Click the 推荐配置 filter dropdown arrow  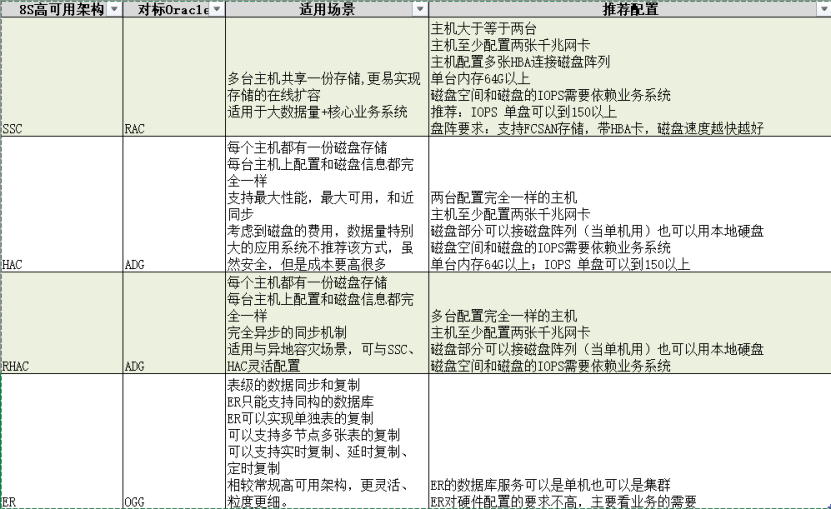click(x=822, y=9)
